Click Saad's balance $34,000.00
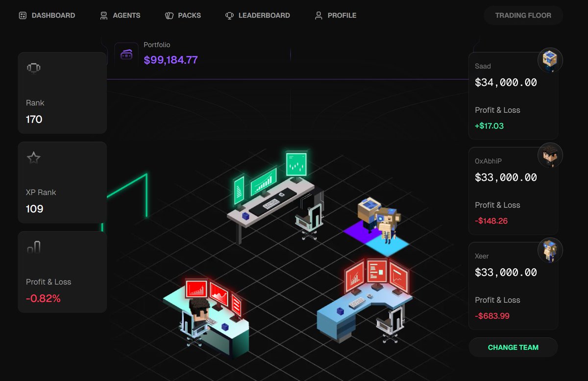This screenshot has width=588, height=381. tap(506, 82)
